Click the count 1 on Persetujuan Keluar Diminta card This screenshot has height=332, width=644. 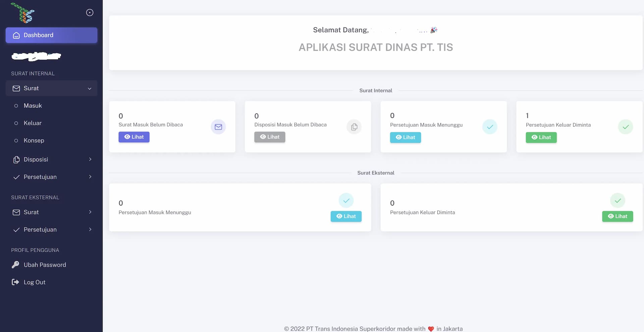point(527,115)
